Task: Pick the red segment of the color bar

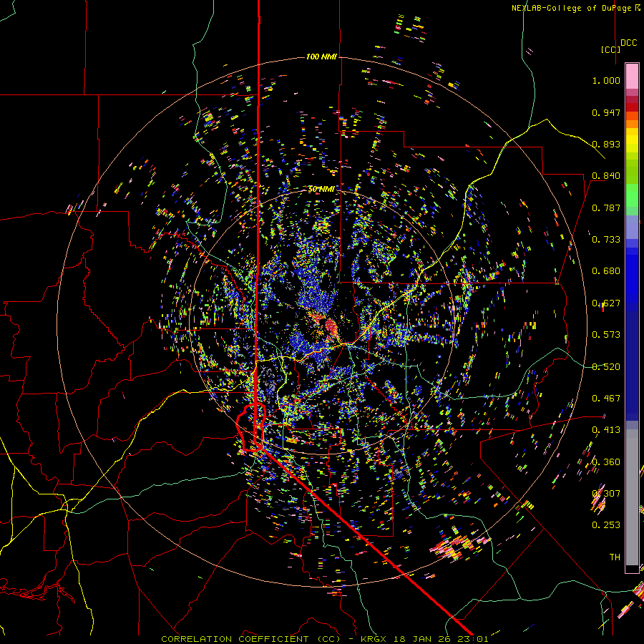Action: click(x=632, y=107)
